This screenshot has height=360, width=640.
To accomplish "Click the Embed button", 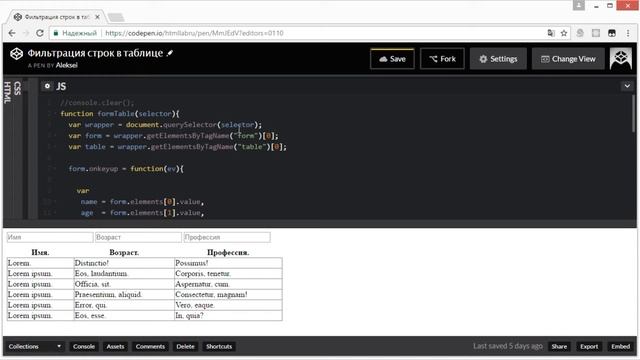I will pos(620,347).
